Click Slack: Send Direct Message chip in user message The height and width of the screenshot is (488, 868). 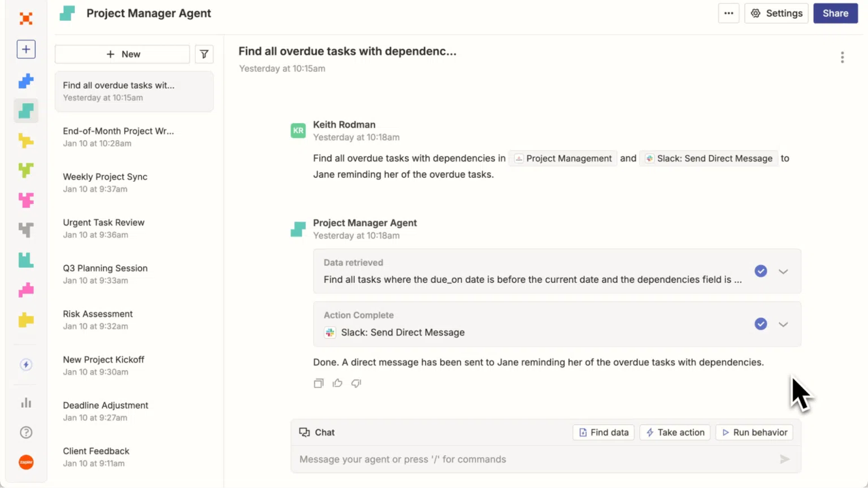pos(709,159)
